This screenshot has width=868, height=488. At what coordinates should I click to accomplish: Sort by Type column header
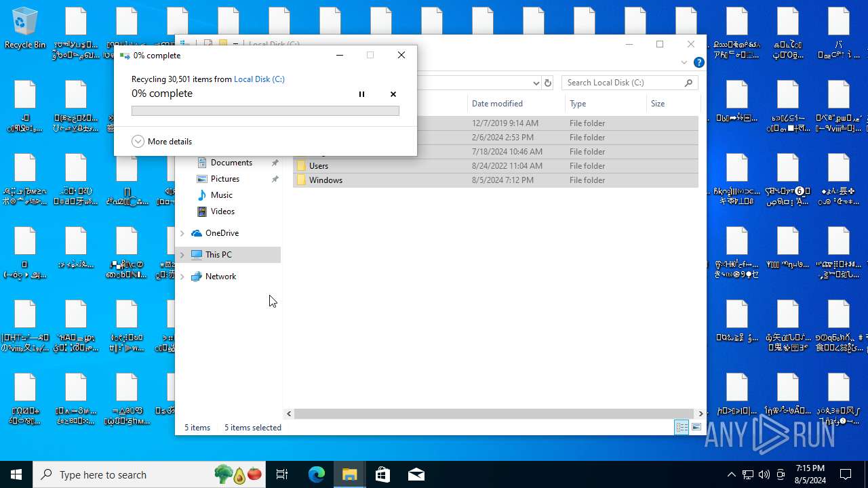[x=606, y=104]
